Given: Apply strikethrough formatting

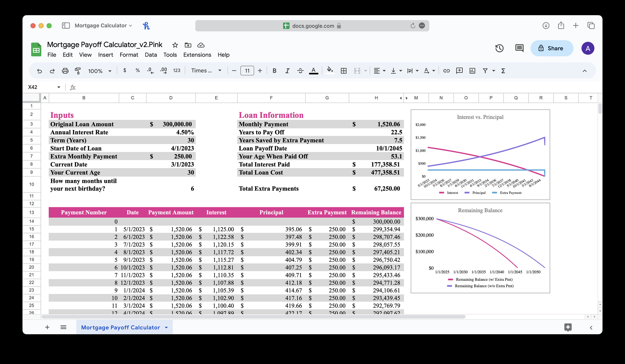Looking at the screenshot, I should click(x=300, y=71).
